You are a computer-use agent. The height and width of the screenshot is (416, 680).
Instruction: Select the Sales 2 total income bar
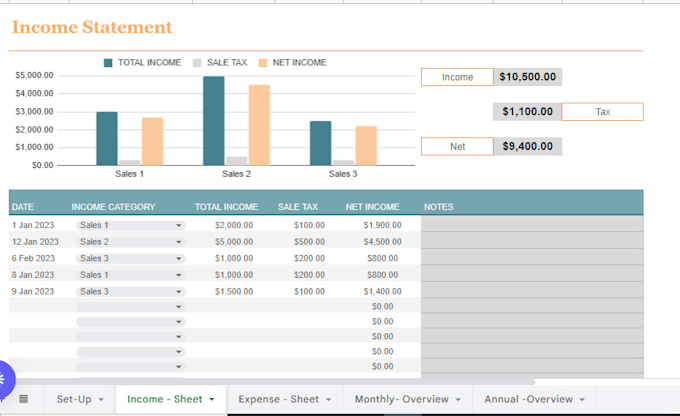pos(214,121)
